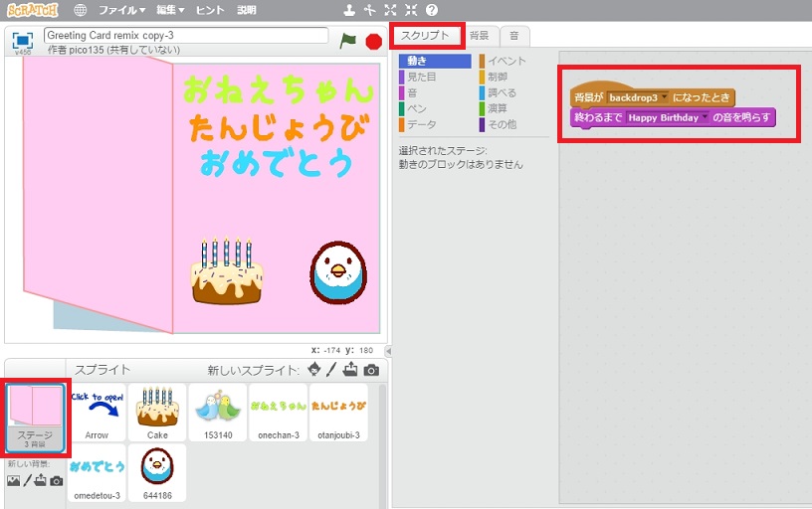Select the shrink sprite tool

pos(411,10)
